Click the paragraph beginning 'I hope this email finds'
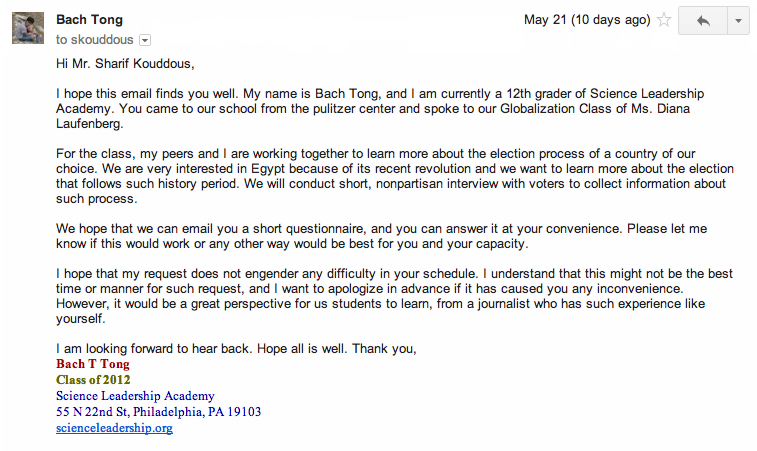 [380, 108]
